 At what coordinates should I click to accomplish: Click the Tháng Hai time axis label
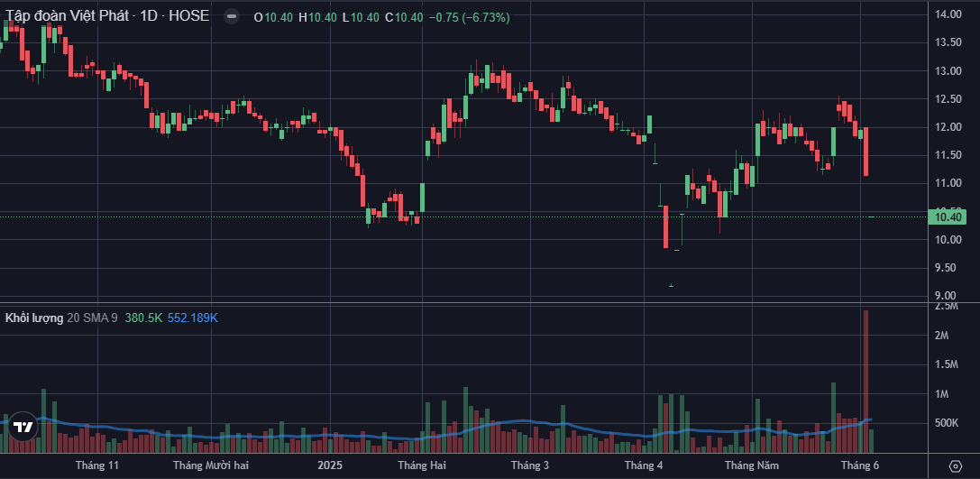point(422,465)
